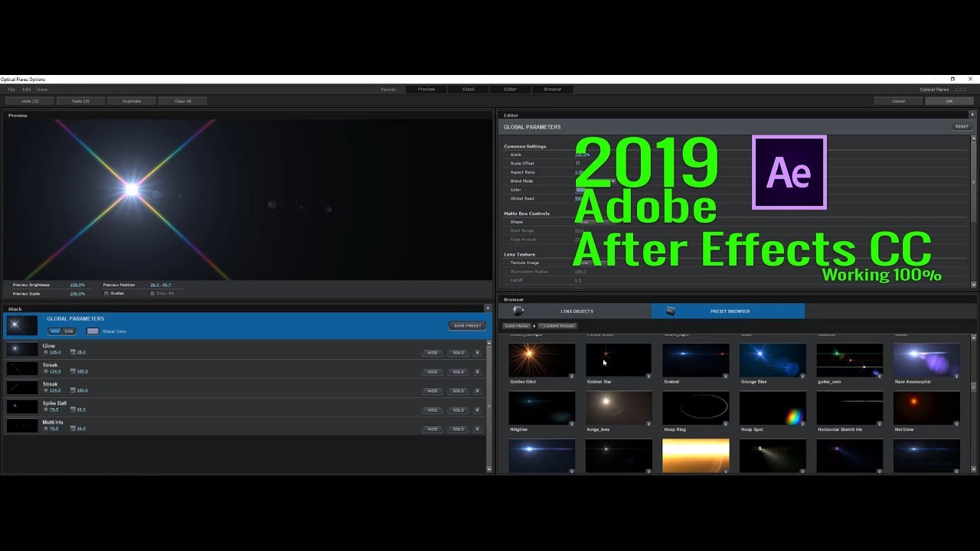Viewport: 980px width, 551px height.
Task: Click the Clear All button
Action: (x=183, y=101)
